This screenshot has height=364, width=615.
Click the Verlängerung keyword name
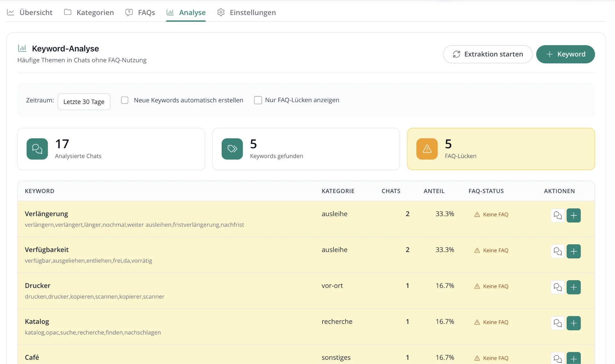coord(46,214)
